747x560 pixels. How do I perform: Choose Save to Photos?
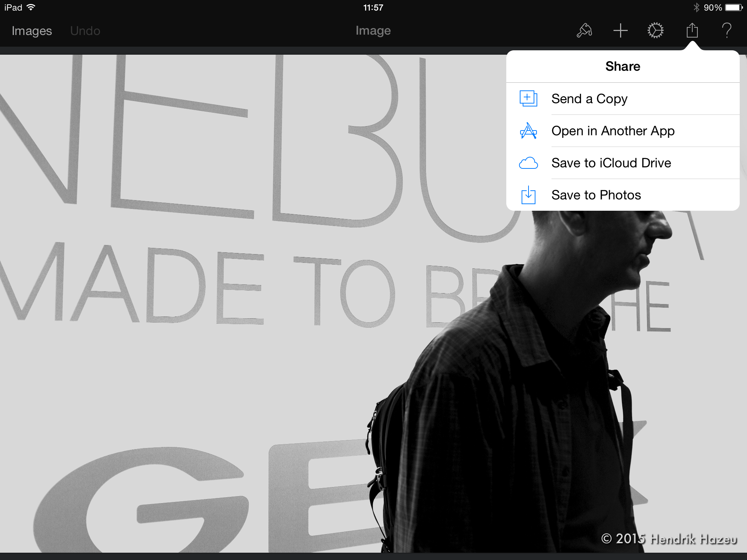tap(623, 195)
